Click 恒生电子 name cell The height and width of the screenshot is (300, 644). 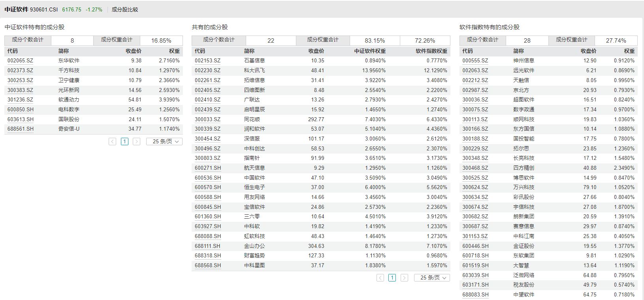(x=254, y=187)
